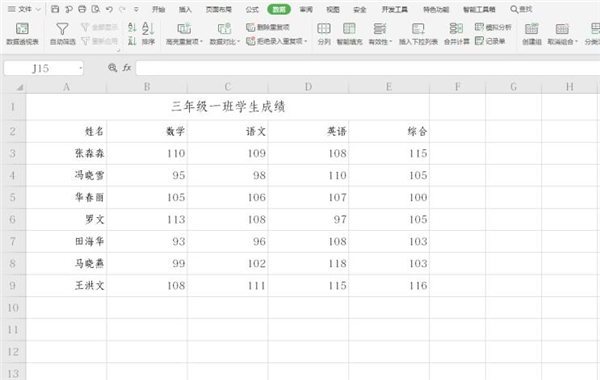The image size is (600, 380).
Task: Click the greyed Redo arrow
Action: [122, 9]
